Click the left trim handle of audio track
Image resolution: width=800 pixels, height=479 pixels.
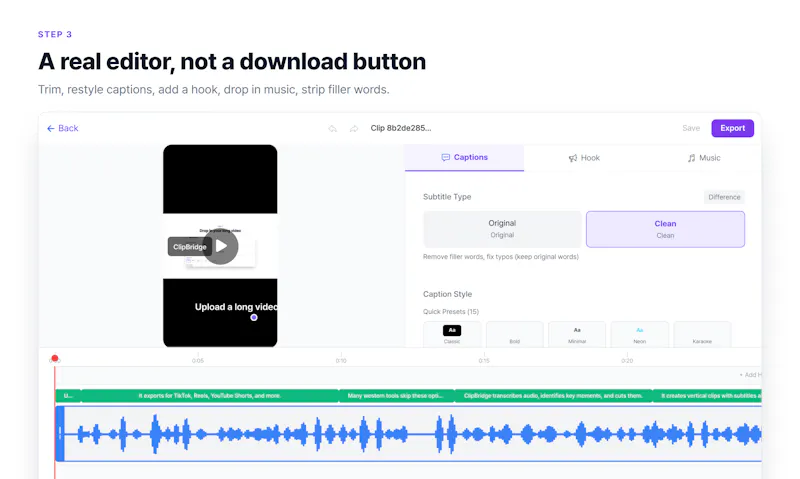click(60, 434)
